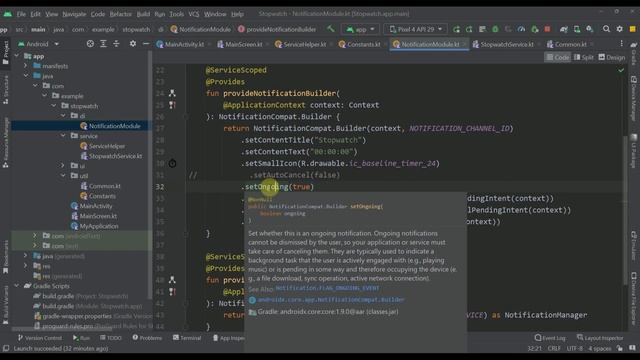Toggle the tool windows icon in status bar corner
Image resolution: width=640 pixels, height=360 pixels.
pyautogui.click(x=6, y=348)
